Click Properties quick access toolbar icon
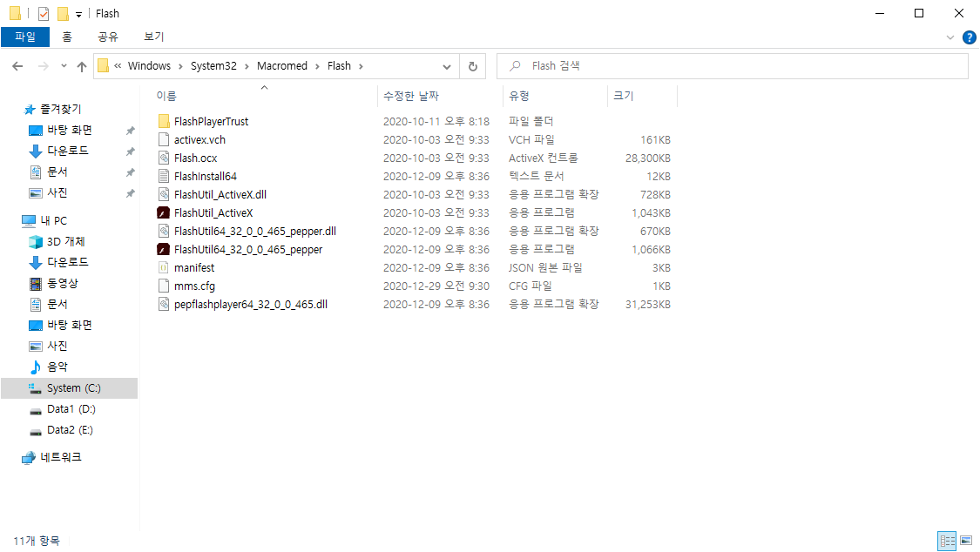Screen dimensions: 980x552 (44, 13)
